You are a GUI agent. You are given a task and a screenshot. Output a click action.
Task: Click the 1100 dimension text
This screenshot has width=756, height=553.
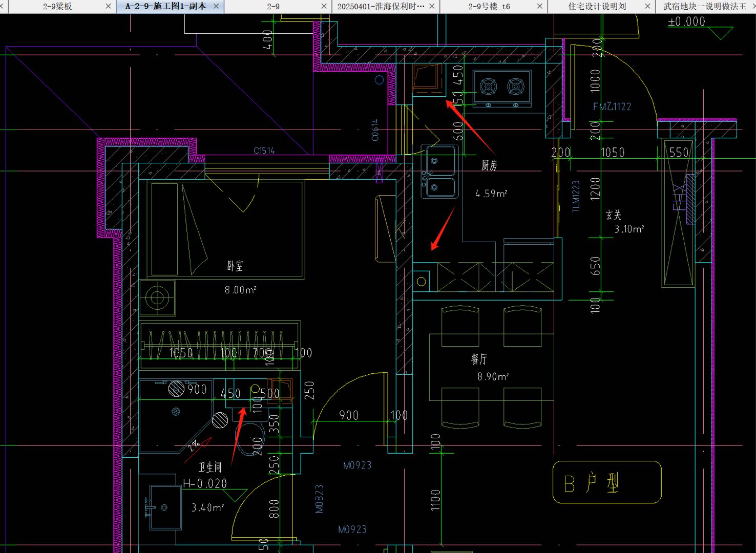tap(435, 500)
